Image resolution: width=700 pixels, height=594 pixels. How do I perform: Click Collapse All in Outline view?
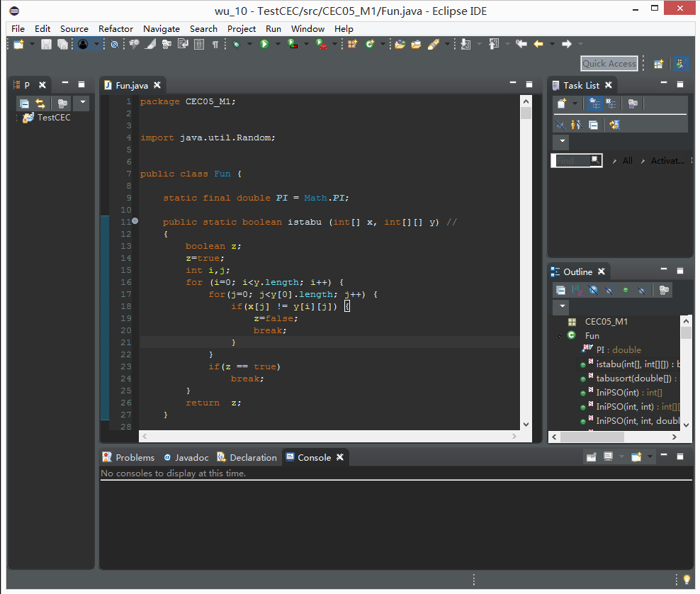tap(560, 291)
